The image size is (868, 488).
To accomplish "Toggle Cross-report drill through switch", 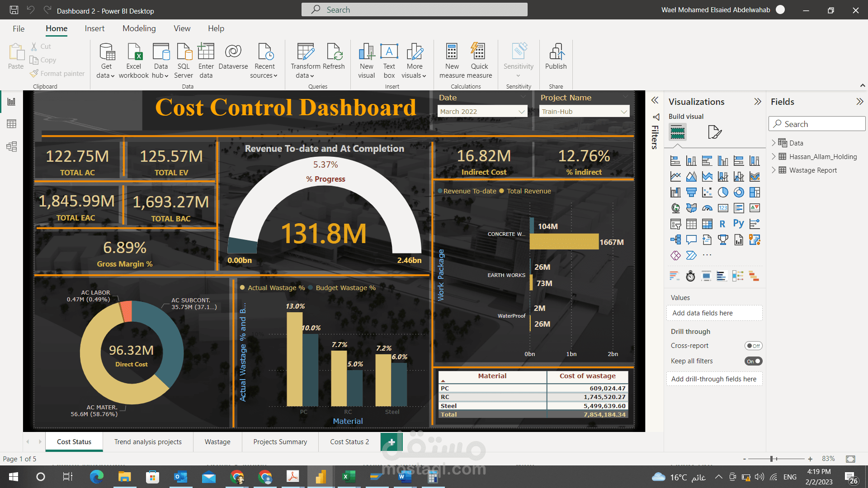I will pyautogui.click(x=753, y=346).
